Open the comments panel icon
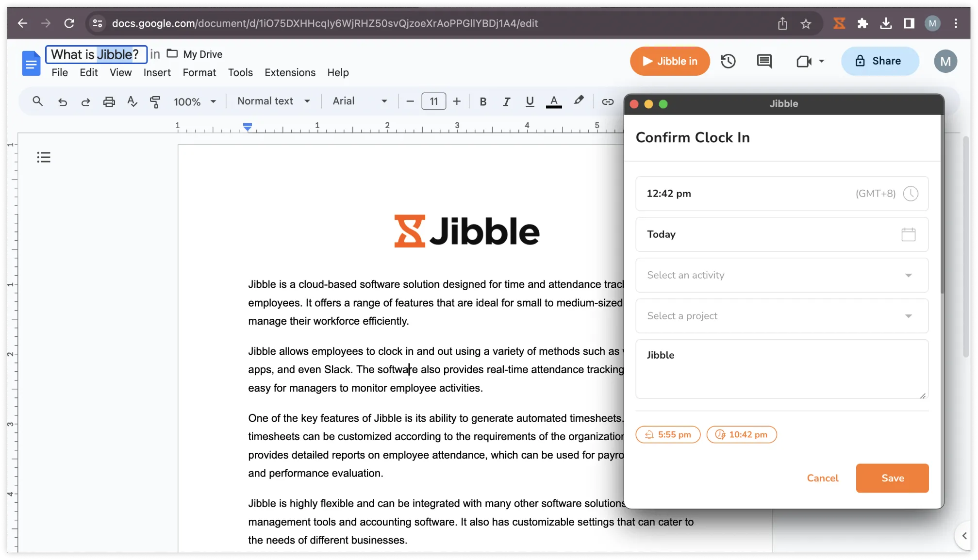 tap(763, 61)
